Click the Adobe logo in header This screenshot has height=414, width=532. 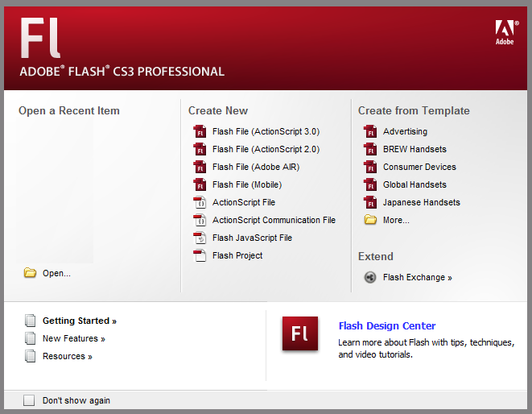(x=506, y=32)
